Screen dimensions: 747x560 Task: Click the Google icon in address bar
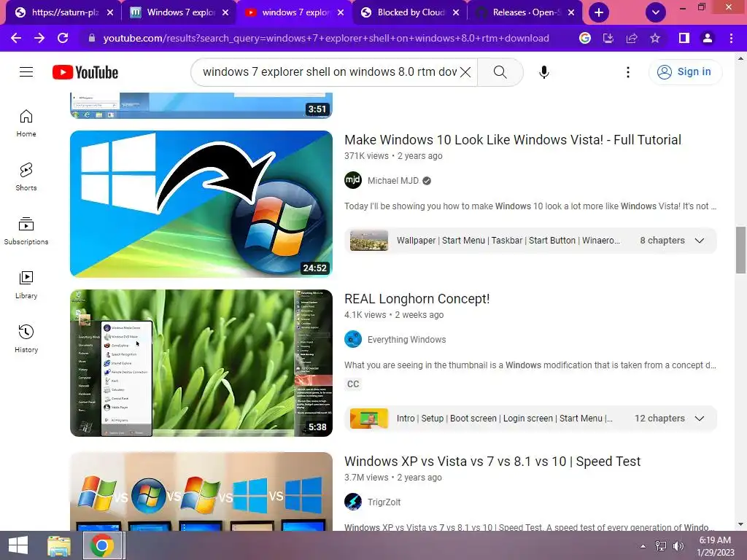click(x=585, y=38)
